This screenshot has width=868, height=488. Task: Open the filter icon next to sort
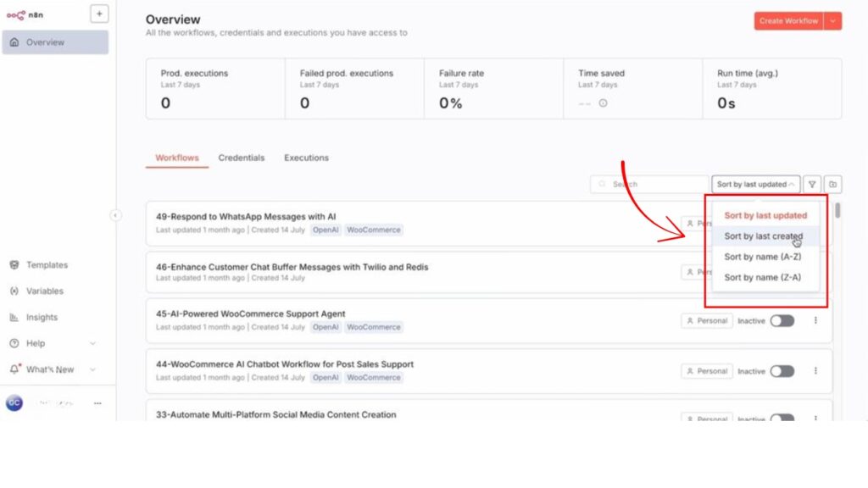tap(812, 184)
